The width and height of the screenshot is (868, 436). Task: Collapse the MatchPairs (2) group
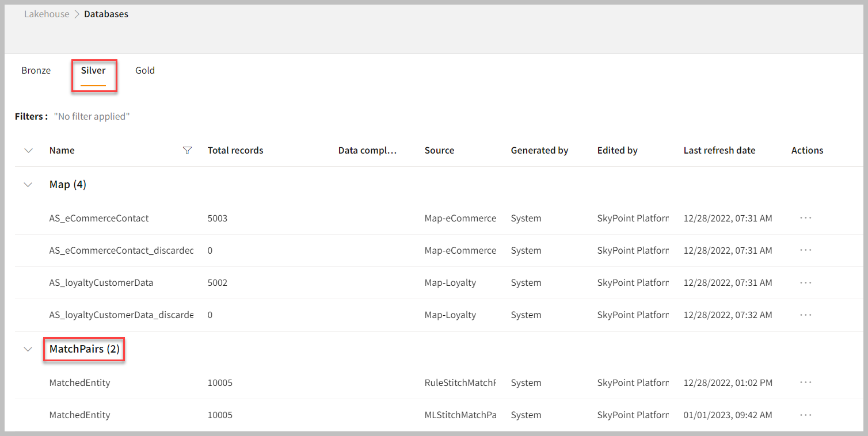click(x=28, y=349)
